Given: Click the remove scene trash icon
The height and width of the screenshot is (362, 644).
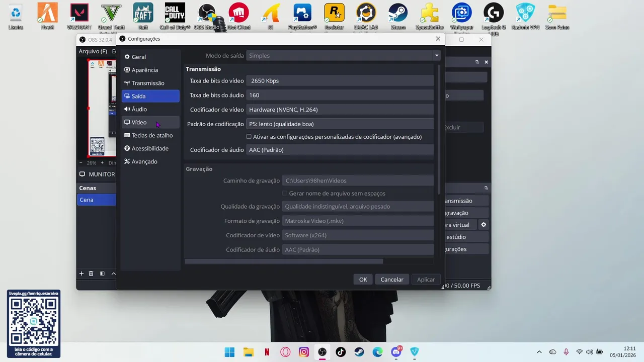Looking at the screenshot, I should click(91, 274).
